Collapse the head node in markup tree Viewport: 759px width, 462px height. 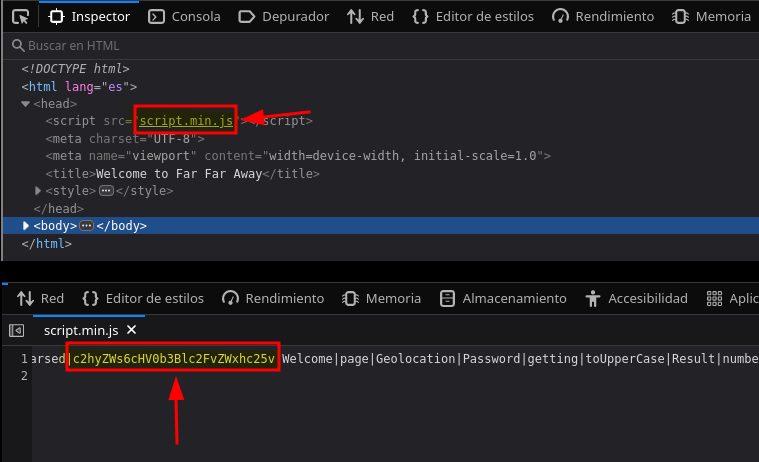tap(25, 104)
